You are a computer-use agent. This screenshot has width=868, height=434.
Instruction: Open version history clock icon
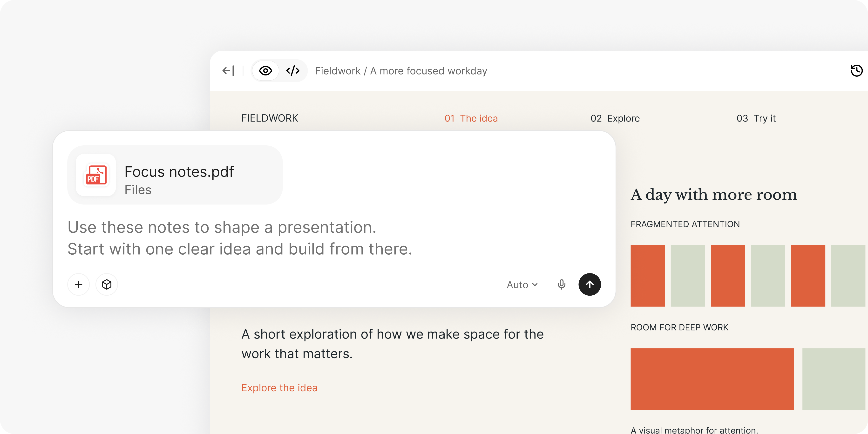click(x=856, y=71)
